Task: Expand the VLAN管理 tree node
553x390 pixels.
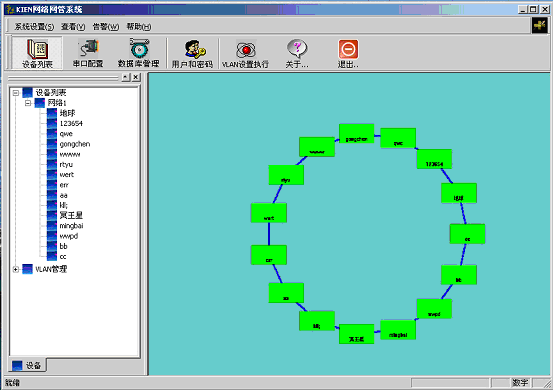Action: pos(16,269)
